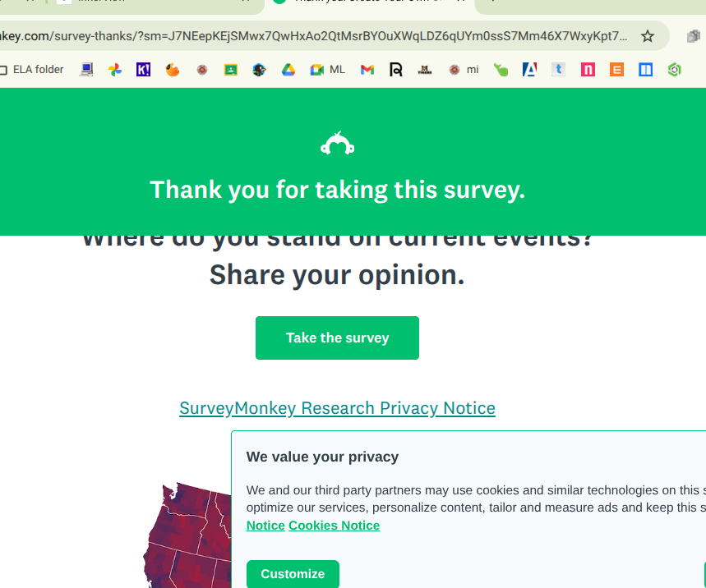The width and height of the screenshot is (706, 588).
Task: Click the SurveyMonkey logo in the banner
Action: pyautogui.click(x=337, y=144)
